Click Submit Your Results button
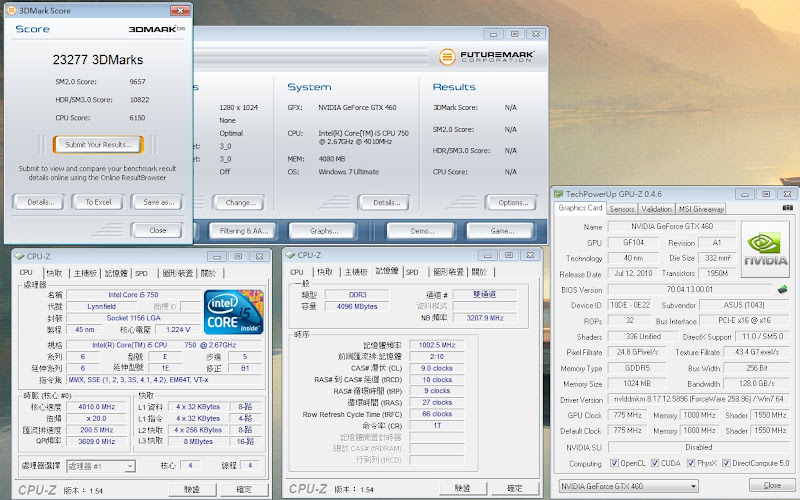Image resolution: width=800 pixels, height=500 pixels. pos(98,145)
